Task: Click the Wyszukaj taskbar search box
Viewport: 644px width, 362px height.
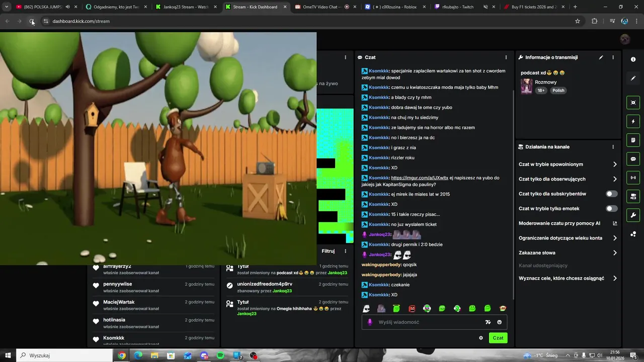Action: tap(64, 355)
